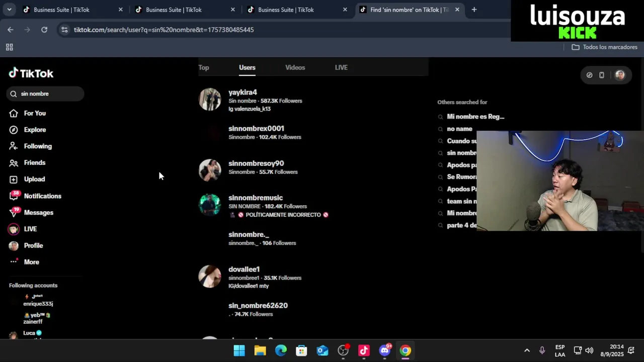Search for the 'team sin n' suggestion
The height and width of the screenshot is (362, 644).
(x=461, y=201)
